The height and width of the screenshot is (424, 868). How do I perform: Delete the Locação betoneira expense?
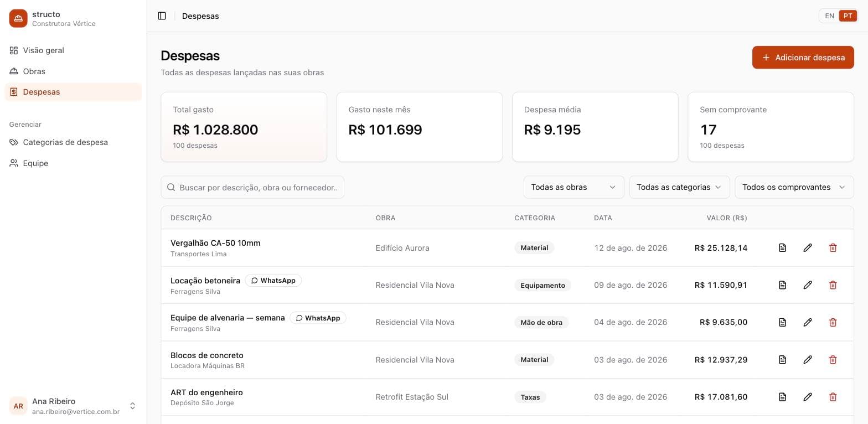(x=833, y=285)
